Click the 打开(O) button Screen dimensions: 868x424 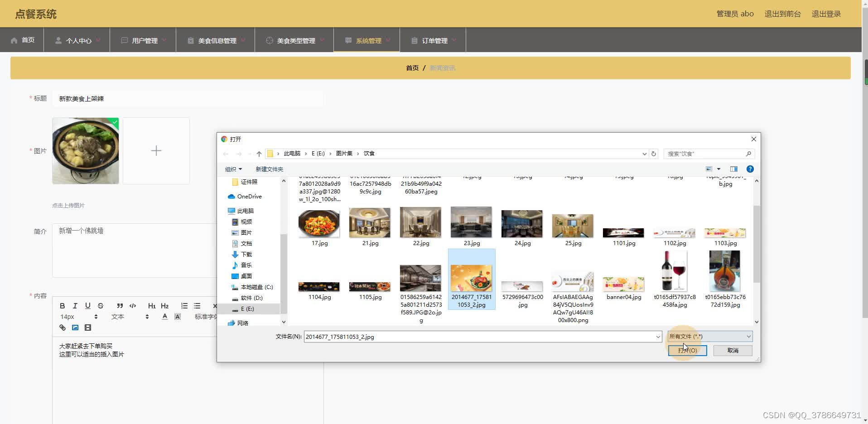687,350
